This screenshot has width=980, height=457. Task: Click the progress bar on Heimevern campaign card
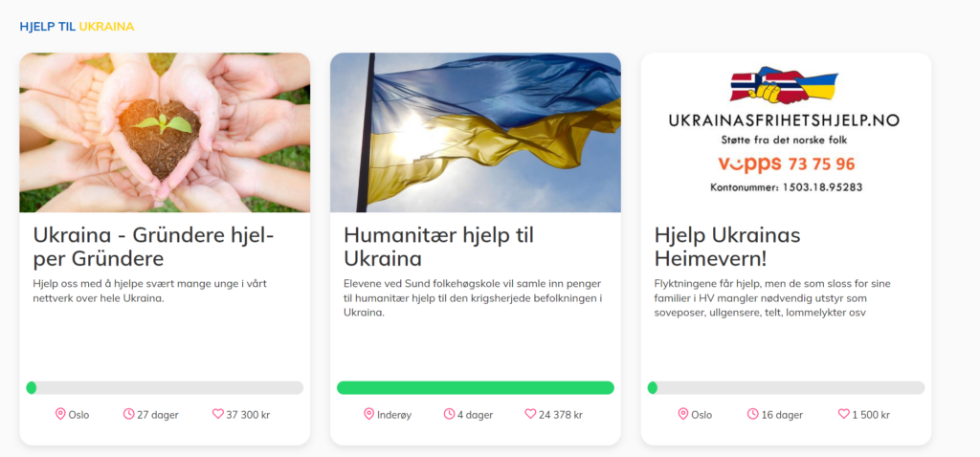[787, 388]
